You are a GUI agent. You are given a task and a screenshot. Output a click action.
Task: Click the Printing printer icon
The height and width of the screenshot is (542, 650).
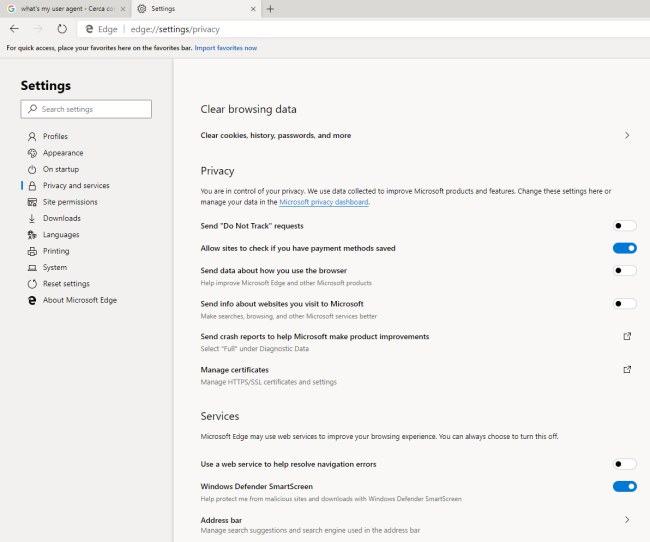click(32, 251)
